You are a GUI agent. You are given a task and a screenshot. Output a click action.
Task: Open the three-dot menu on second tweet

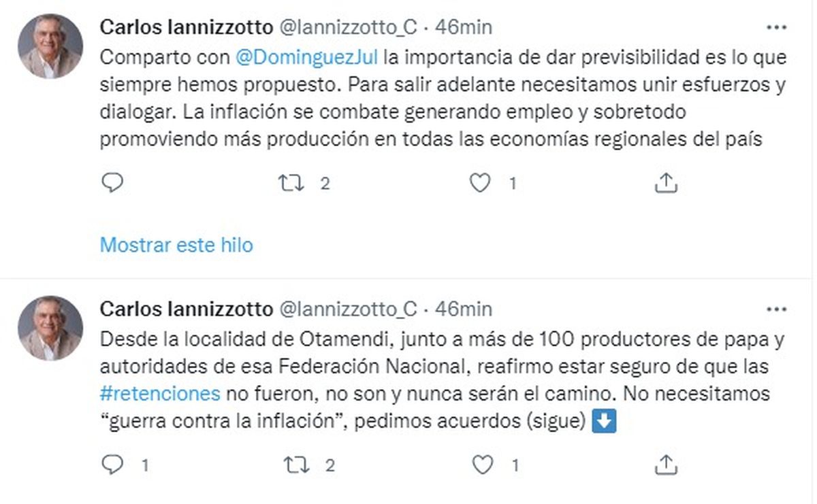pyautogui.click(x=776, y=309)
